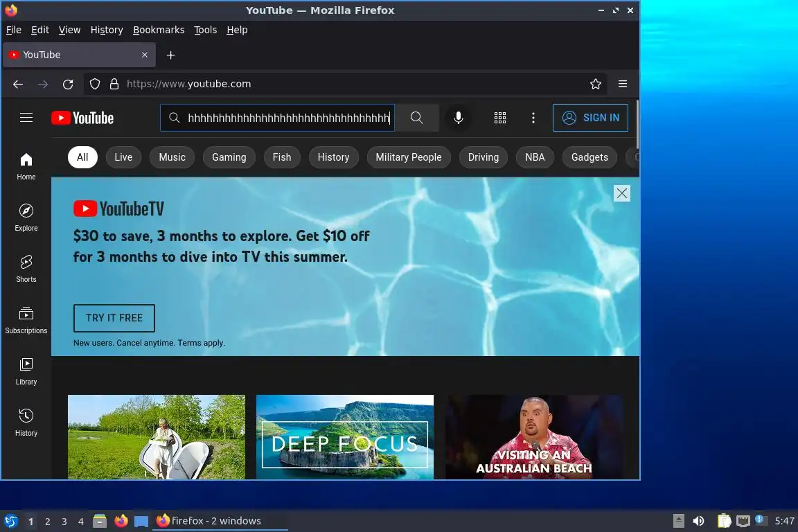Open the YouTube apps grid icon
The width and height of the screenshot is (798, 532).
point(500,118)
